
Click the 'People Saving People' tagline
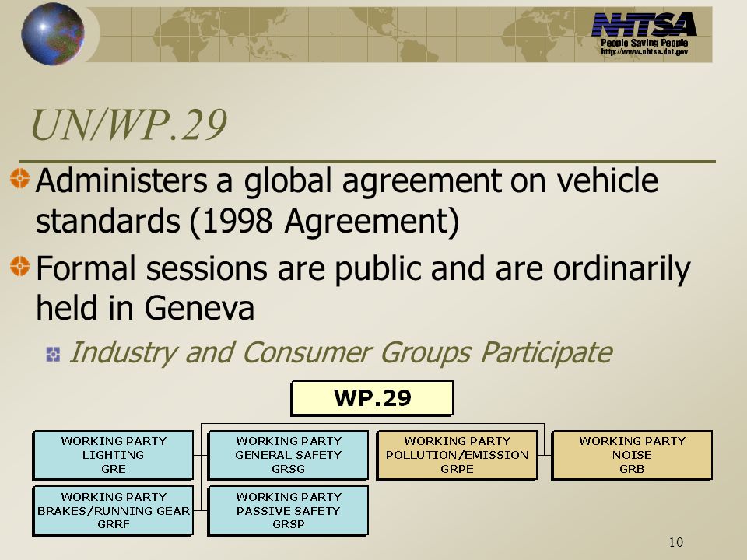tap(644, 42)
